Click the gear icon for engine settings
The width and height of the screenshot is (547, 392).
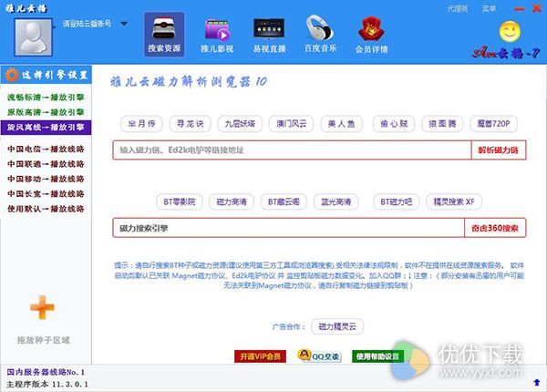(x=12, y=75)
